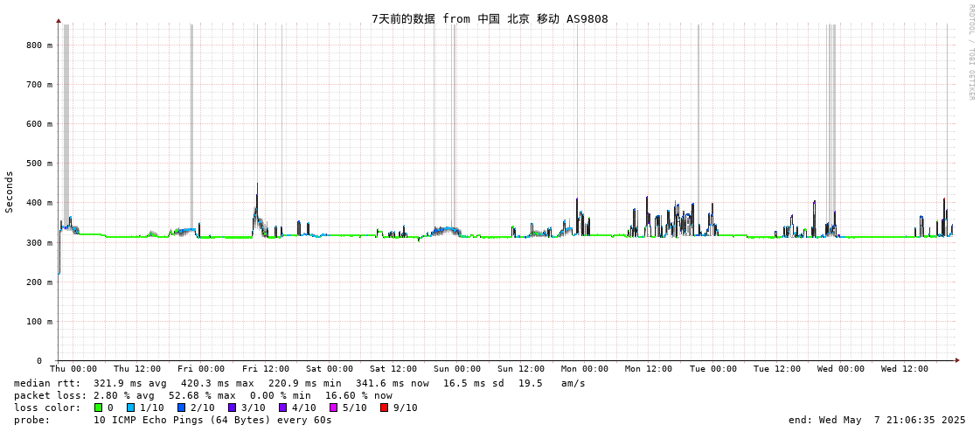
Task: Click the '420.3 ms max' rtt value
Action: coord(219,383)
